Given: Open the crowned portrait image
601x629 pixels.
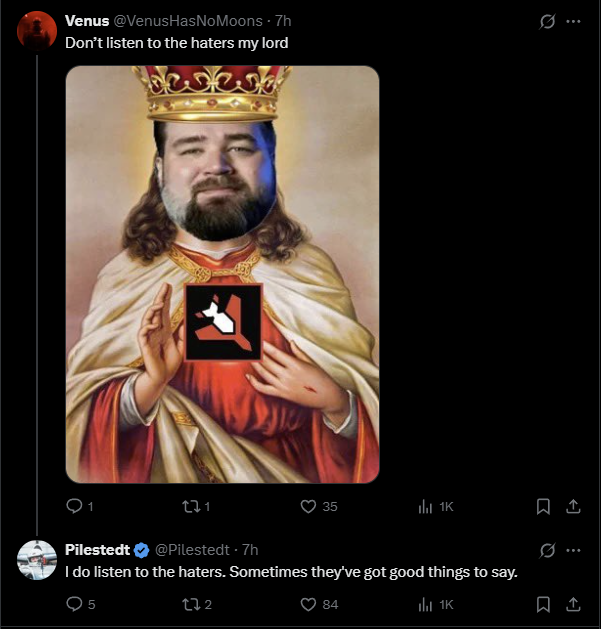Looking at the screenshot, I should [222, 275].
